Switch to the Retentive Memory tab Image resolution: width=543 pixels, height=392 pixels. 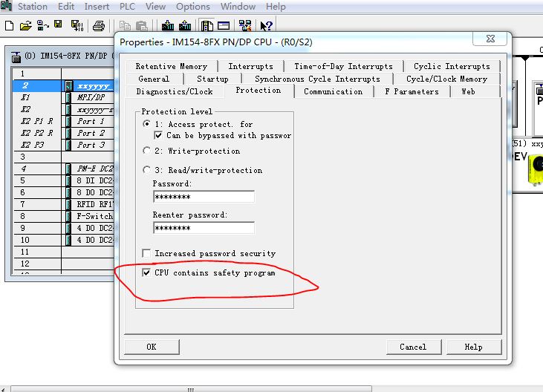(x=172, y=66)
